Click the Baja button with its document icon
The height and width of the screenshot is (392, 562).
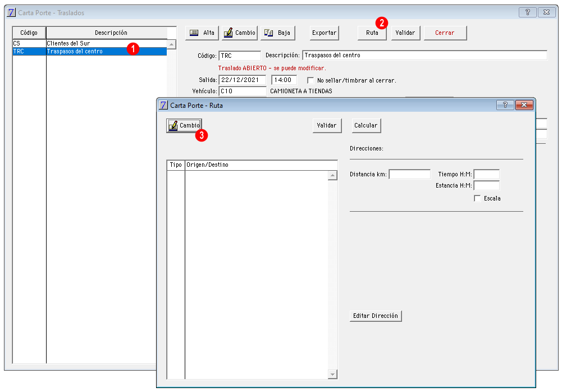pos(278,33)
